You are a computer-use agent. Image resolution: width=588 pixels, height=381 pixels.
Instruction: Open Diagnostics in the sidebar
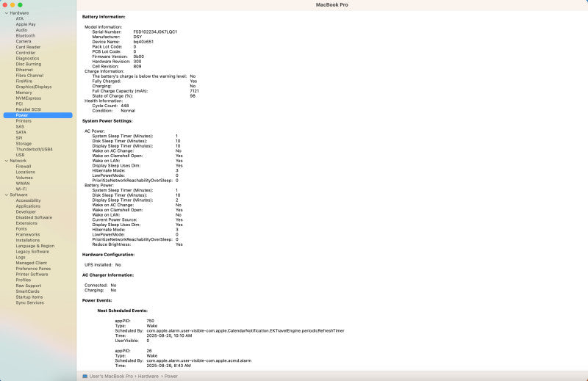[x=27, y=59]
